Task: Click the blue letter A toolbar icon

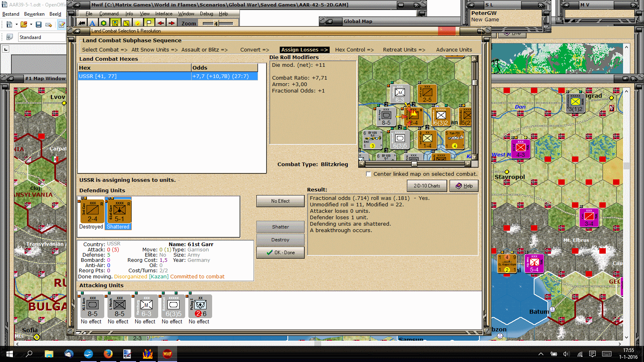Action: [x=93, y=23]
